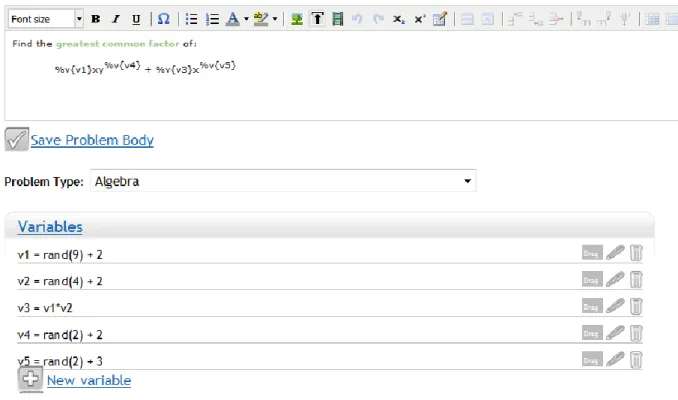Click the insert image icon
Image resolution: width=678 pixels, height=400 pixels.
[297, 19]
